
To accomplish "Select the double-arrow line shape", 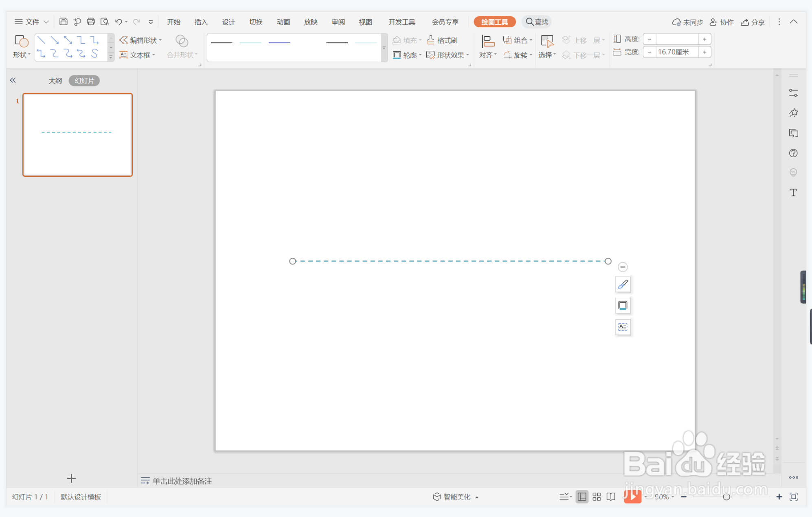I will coord(68,40).
